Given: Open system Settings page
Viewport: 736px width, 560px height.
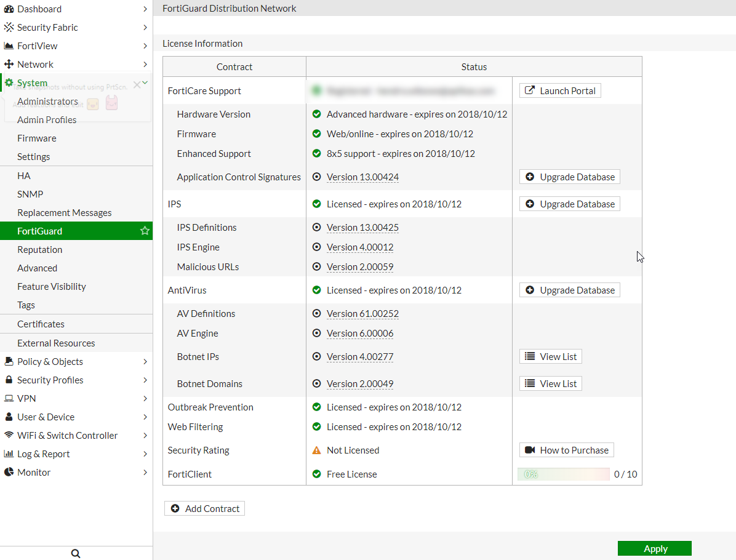Looking at the screenshot, I should point(76,157).
